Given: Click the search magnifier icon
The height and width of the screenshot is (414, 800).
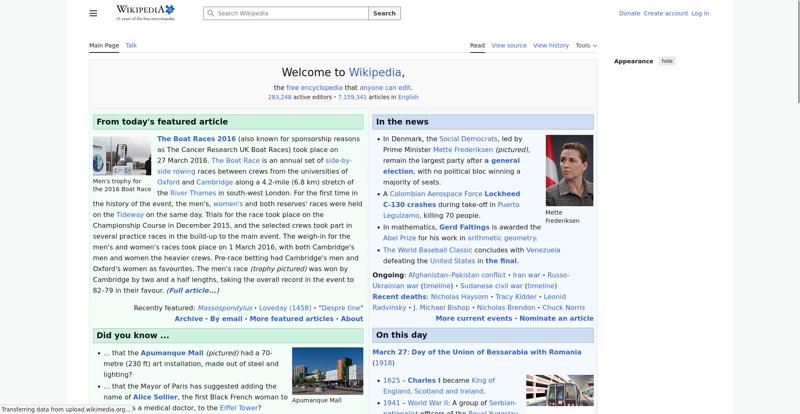Looking at the screenshot, I should [210, 14].
